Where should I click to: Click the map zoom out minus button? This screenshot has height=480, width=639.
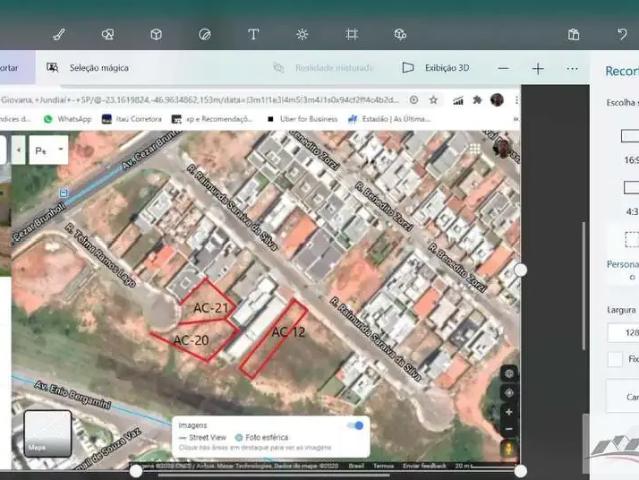[509, 429]
